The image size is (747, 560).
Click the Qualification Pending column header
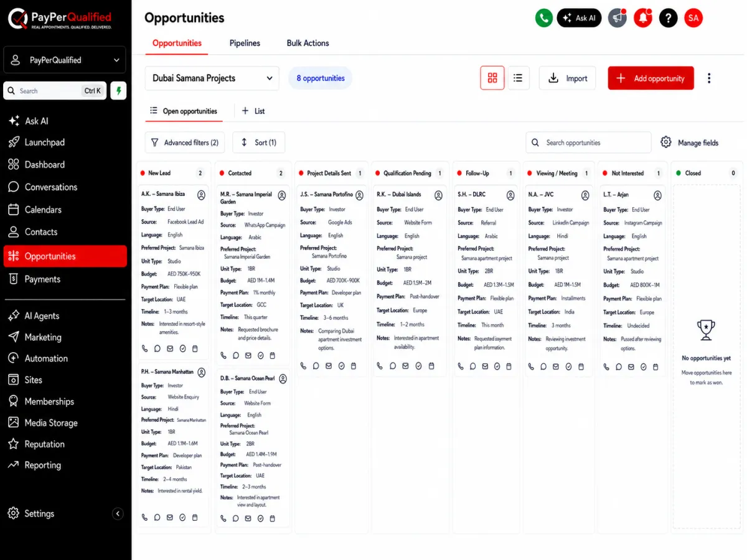[408, 173]
